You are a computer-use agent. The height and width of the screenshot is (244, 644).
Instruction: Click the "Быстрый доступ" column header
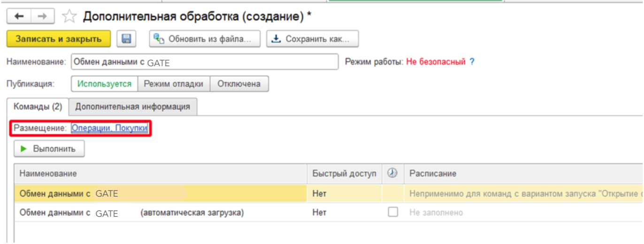(x=344, y=174)
